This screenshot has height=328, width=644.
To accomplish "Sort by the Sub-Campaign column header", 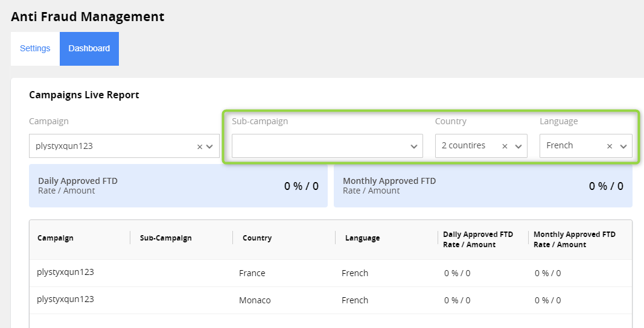I will click(166, 238).
